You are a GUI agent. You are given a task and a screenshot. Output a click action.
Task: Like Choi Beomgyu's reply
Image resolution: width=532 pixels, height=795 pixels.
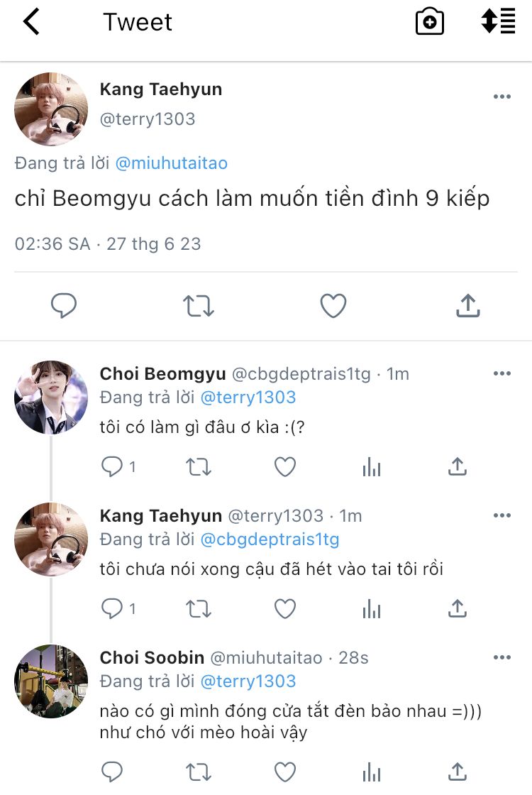(x=285, y=466)
